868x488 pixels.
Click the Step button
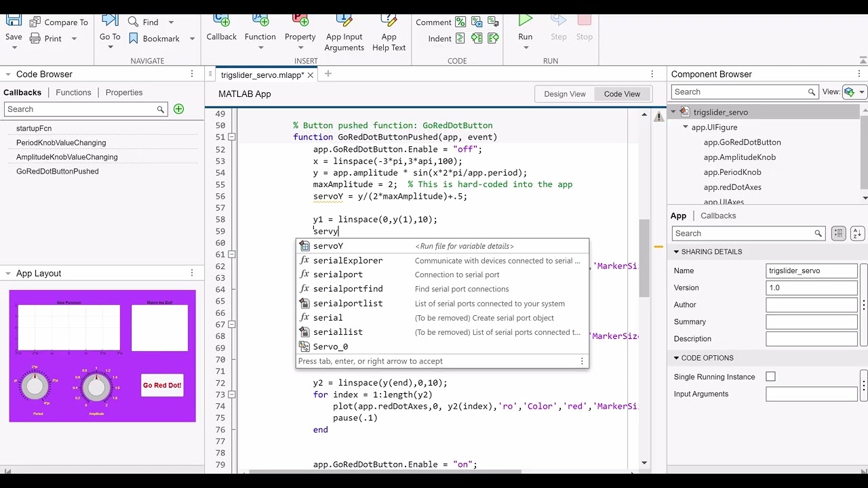coord(559,28)
